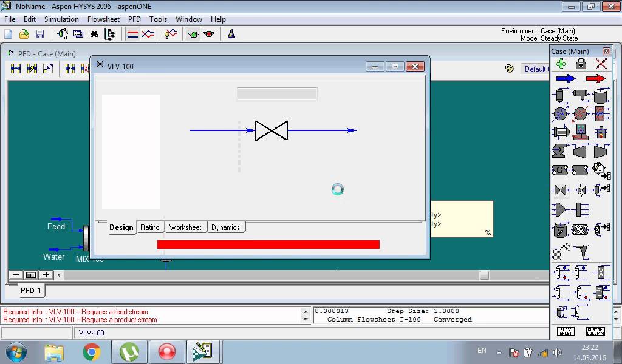Open Simulation Navigator tree icon
The width and height of the screenshot is (622, 364).
point(109,35)
